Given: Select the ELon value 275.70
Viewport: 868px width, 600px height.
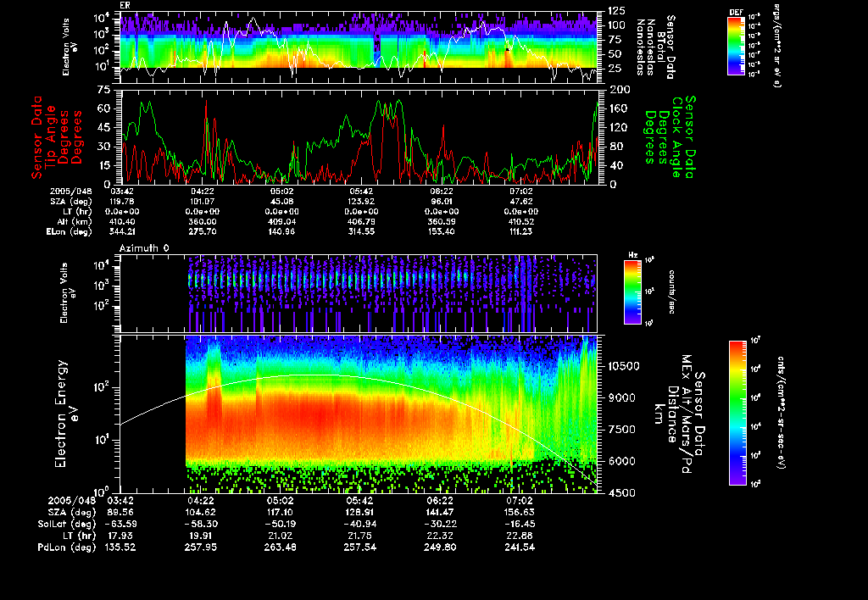Looking at the screenshot, I should [x=202, y=231].
